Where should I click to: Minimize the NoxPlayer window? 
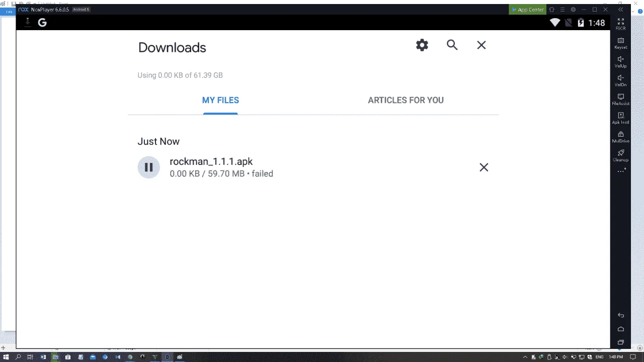[x=584, y=10]
